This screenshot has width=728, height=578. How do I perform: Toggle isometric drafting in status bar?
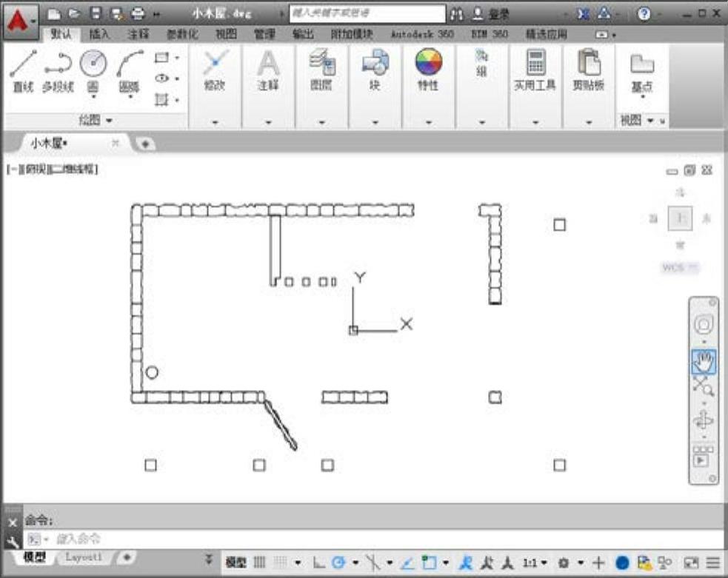tap(373, 562)
